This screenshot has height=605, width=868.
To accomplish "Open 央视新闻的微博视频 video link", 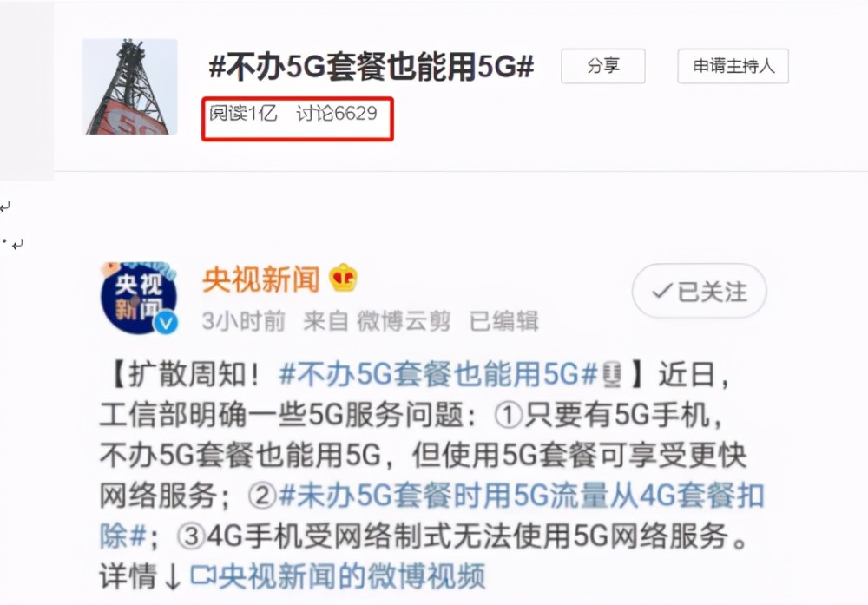I will (352, 576).
